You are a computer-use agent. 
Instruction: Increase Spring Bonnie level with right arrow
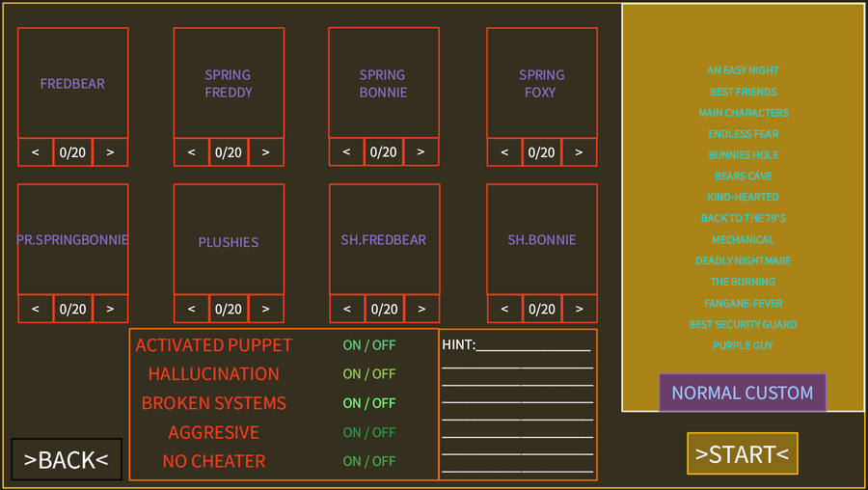[x=420, y=151]
